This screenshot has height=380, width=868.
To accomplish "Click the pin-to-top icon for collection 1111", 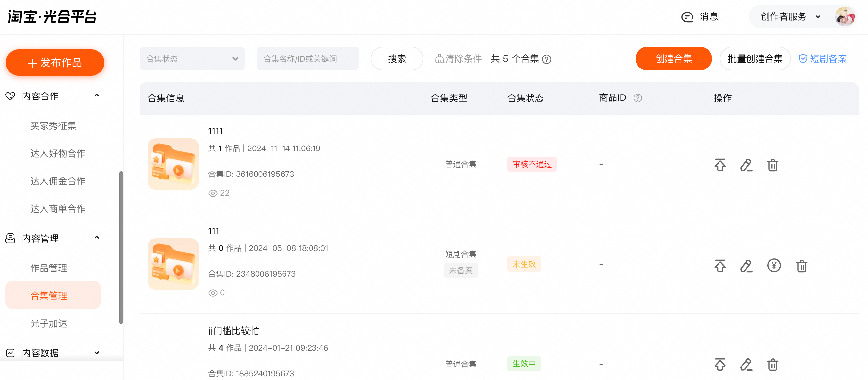I will (720, 165).
